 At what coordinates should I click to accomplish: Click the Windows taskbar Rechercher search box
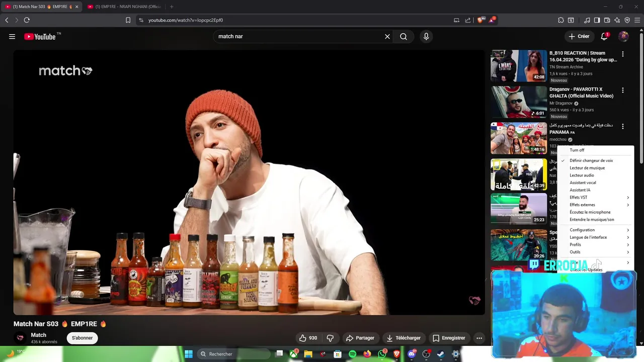click(233, 354)
